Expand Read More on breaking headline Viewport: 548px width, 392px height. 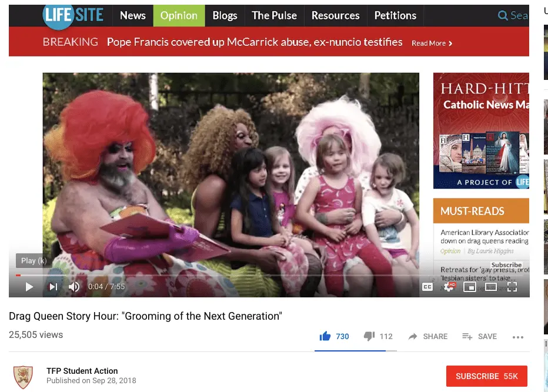click(432, 43)
